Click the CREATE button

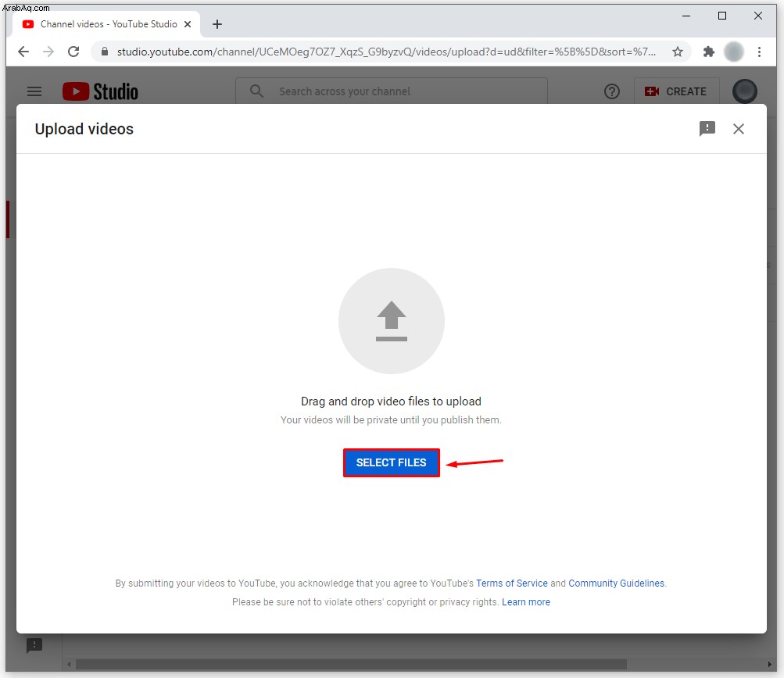(x=676, y=91)
